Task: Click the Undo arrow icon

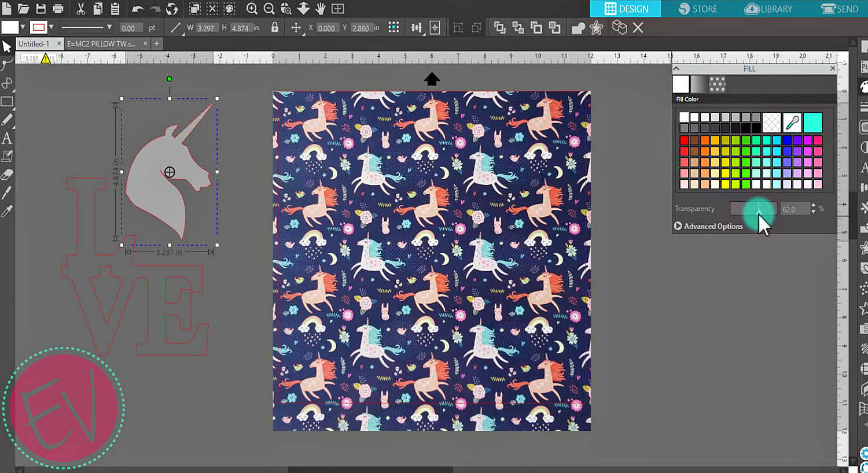Action: click(137, 9)
